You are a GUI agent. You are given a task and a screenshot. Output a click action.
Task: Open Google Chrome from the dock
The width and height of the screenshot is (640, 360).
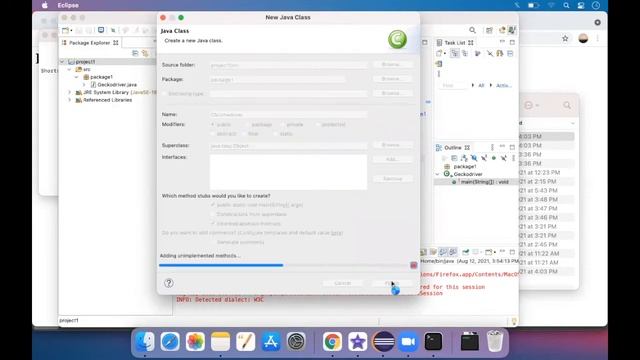332,342
